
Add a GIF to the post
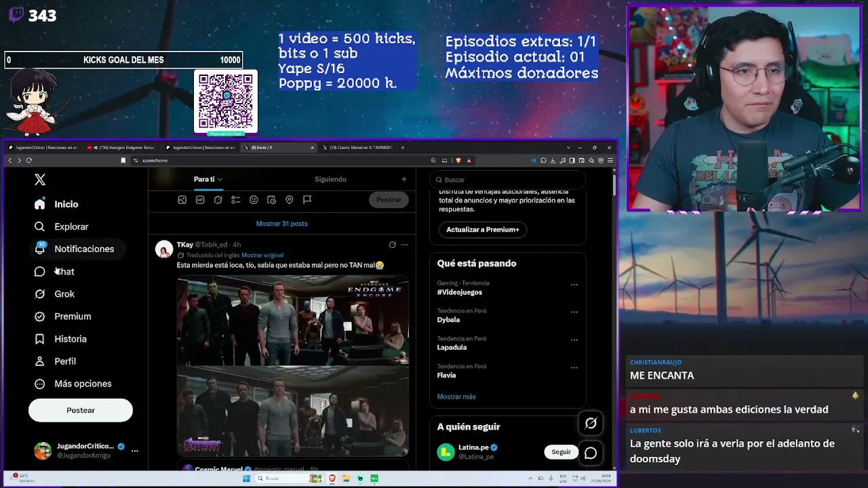coord(200,200)
